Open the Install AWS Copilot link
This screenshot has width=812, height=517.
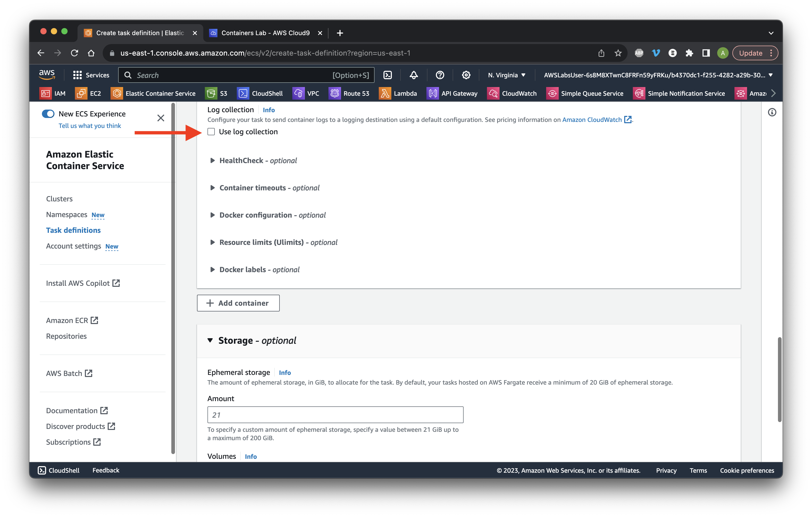click(x=83, y=283)
